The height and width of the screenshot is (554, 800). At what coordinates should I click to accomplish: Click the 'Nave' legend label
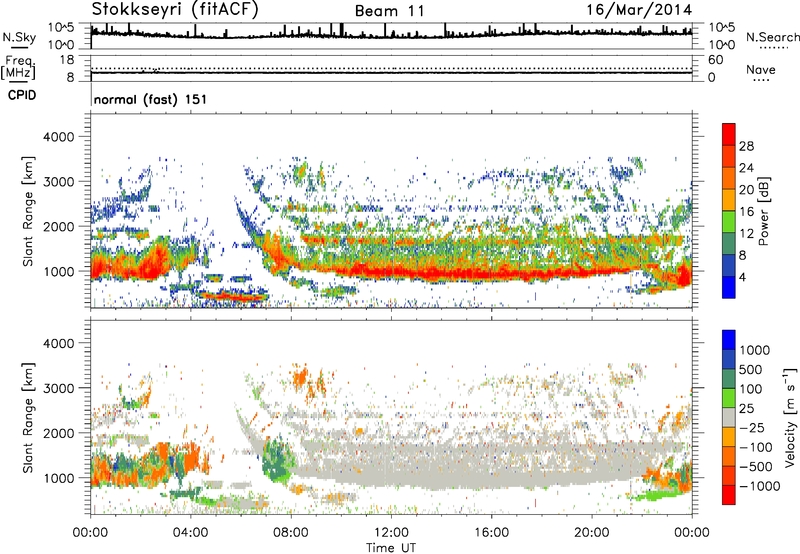[x=761, y=69]
